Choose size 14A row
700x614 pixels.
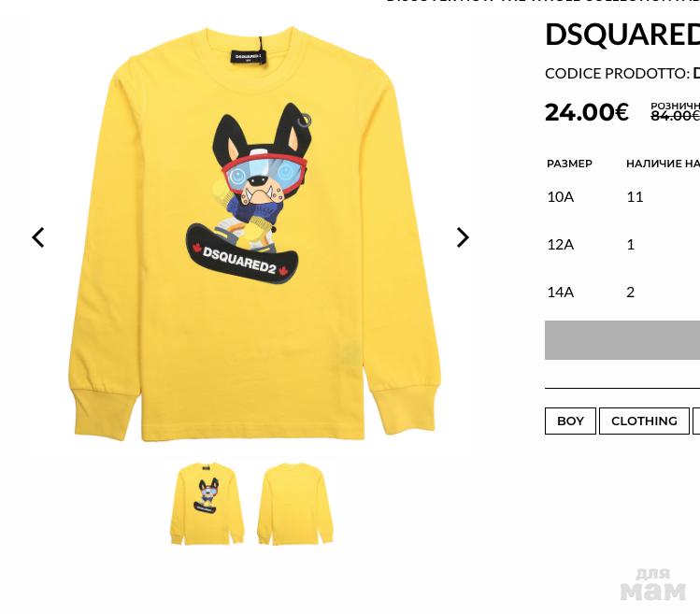622,292
